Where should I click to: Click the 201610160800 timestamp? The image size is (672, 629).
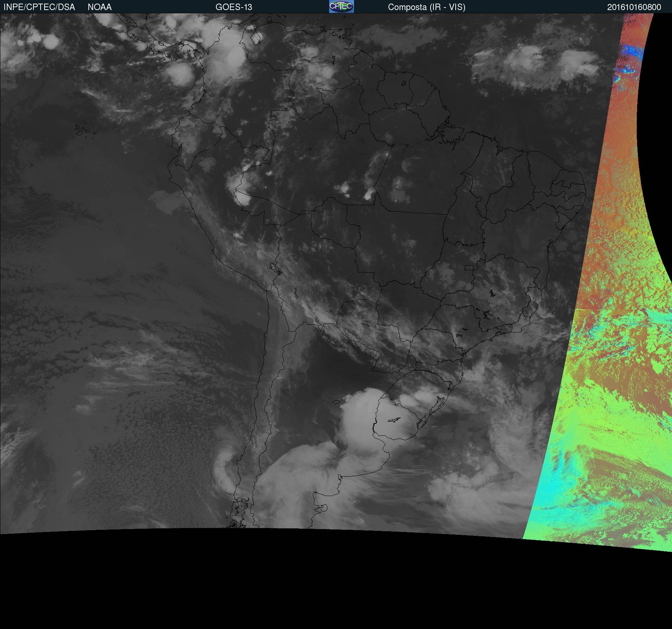click(634, 7)
